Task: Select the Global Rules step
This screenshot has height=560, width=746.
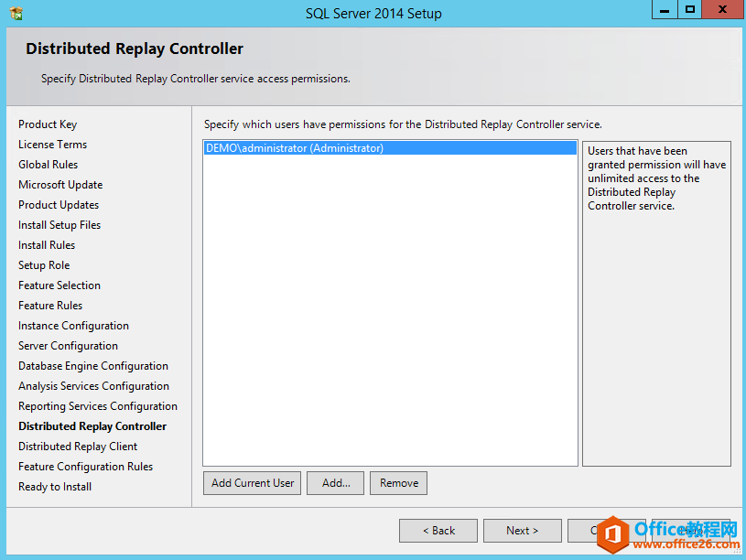Action: [x=48, y=165]
